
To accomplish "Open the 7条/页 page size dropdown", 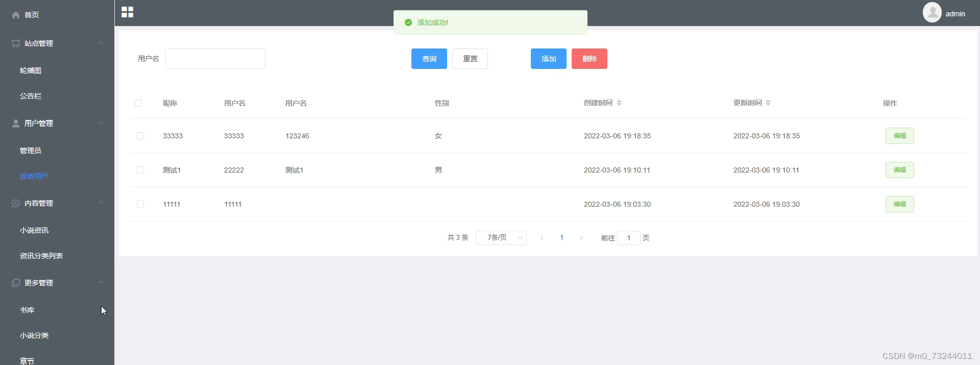I will pyautogui.click(x=501, y=238).
